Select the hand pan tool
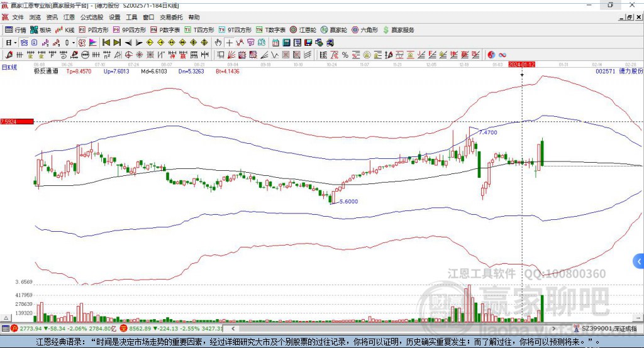The image size is (644, 348). pos(218,43)
